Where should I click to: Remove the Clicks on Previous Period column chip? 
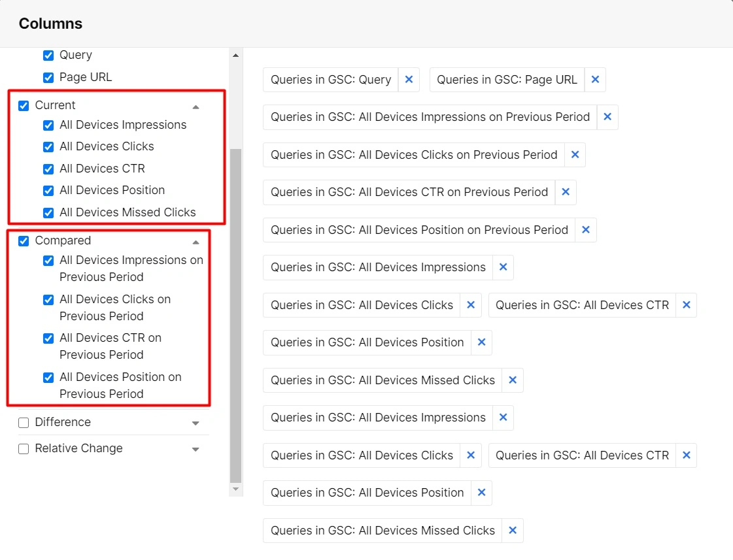(575, 155)
